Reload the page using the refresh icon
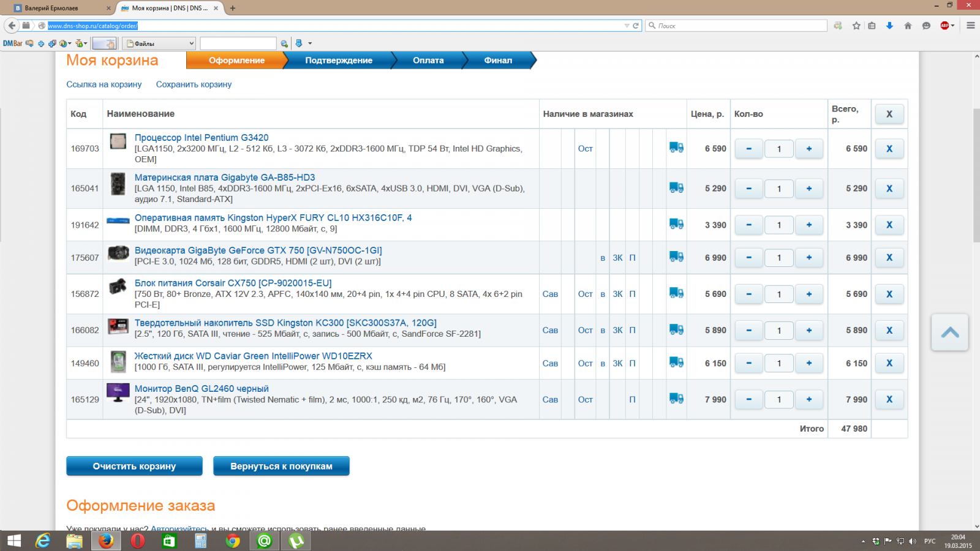980x551 pixels. [x=636, y=26]
